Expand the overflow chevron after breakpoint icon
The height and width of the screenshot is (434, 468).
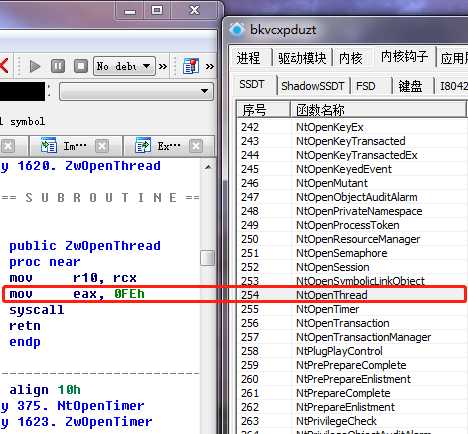point(210,66)
